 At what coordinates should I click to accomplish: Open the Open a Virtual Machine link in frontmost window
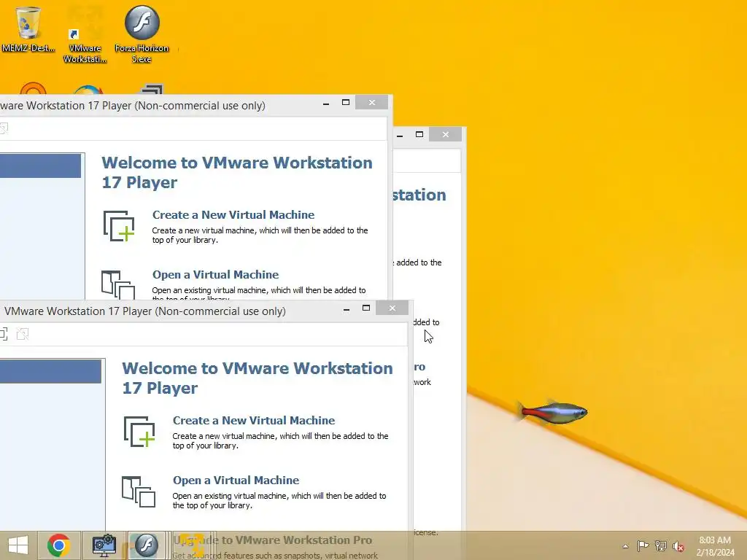[236, 481]
